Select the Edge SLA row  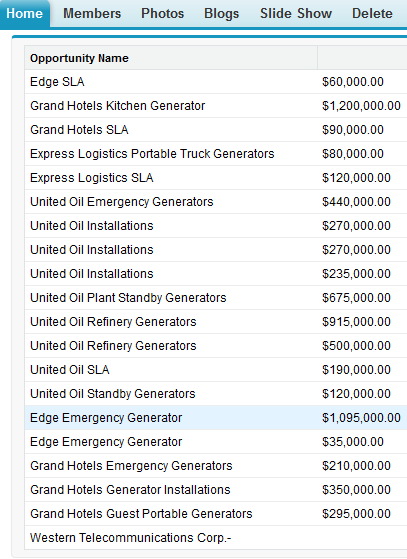(x=216, y=82)
